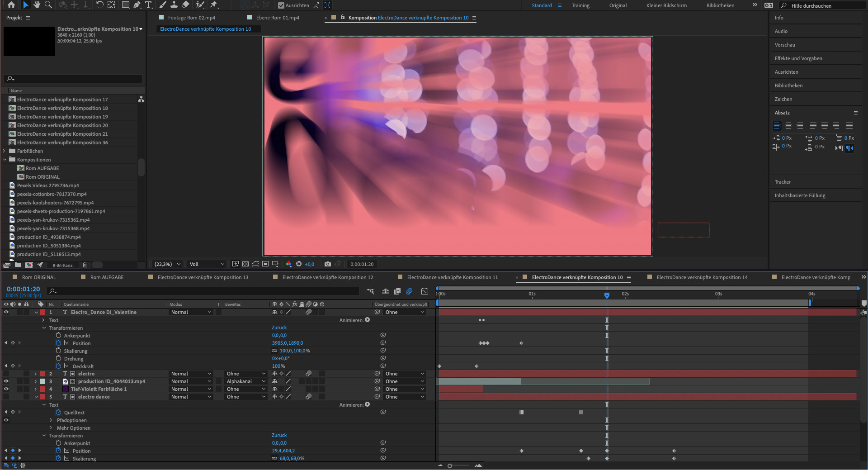
Task: Select the Clone Stamp tool
Action: click(x=174, y=5)
